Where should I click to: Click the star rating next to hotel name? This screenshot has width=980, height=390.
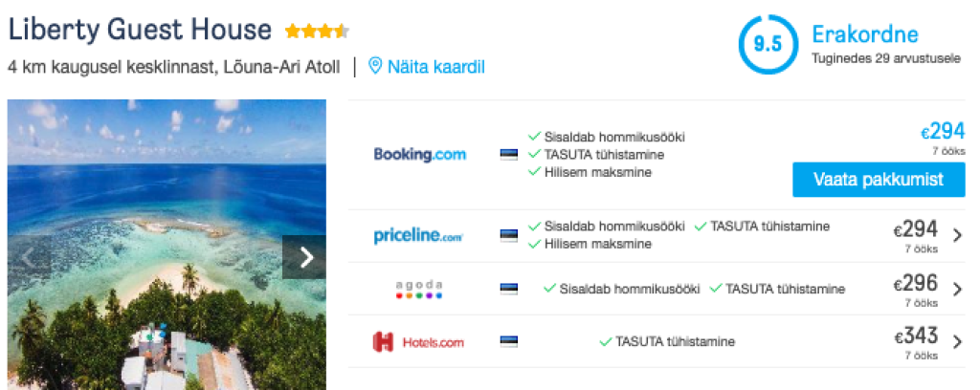[317, 32]
